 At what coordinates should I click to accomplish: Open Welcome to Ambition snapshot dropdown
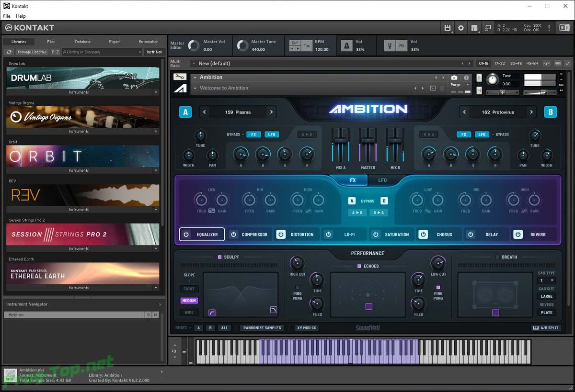coord(195,88)
